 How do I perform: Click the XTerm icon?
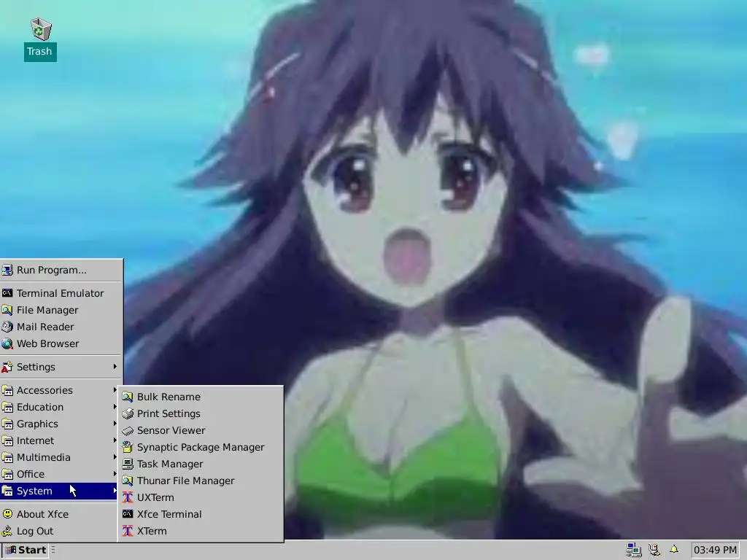tap(127, 531)
